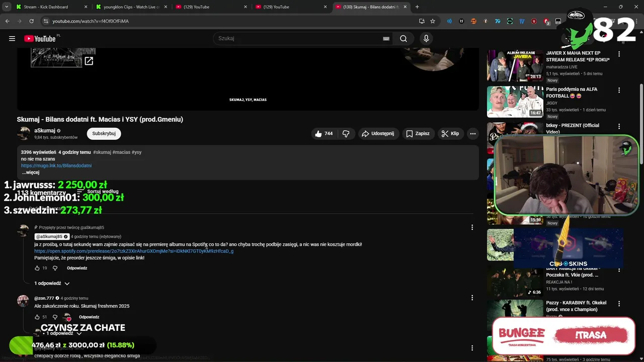Reload the current page
Image resolution: width=644 pixels, height=362 pixels.
[31, 21]
